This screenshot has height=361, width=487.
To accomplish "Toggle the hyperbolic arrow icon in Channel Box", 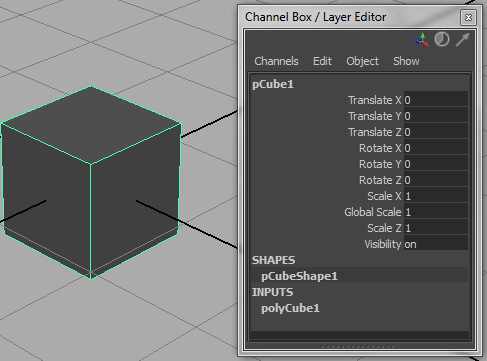I will click(463, 39).
